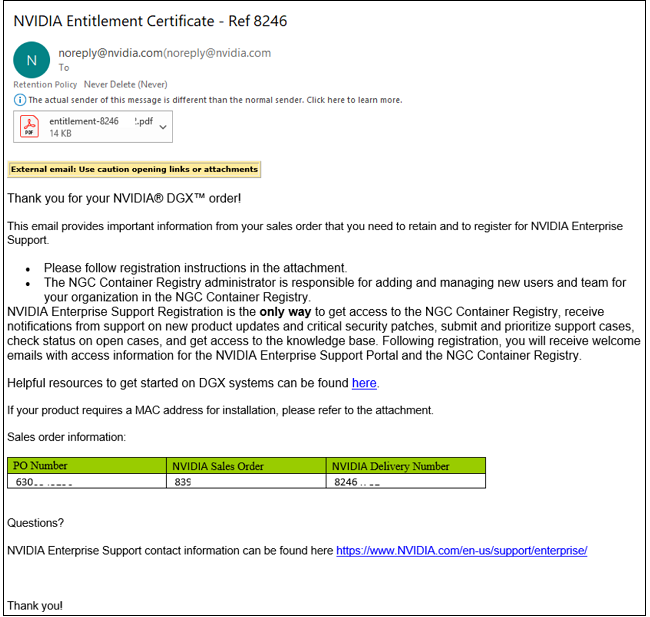Select the NVIDIA Delivery Number table header

[x=390, y=466]
